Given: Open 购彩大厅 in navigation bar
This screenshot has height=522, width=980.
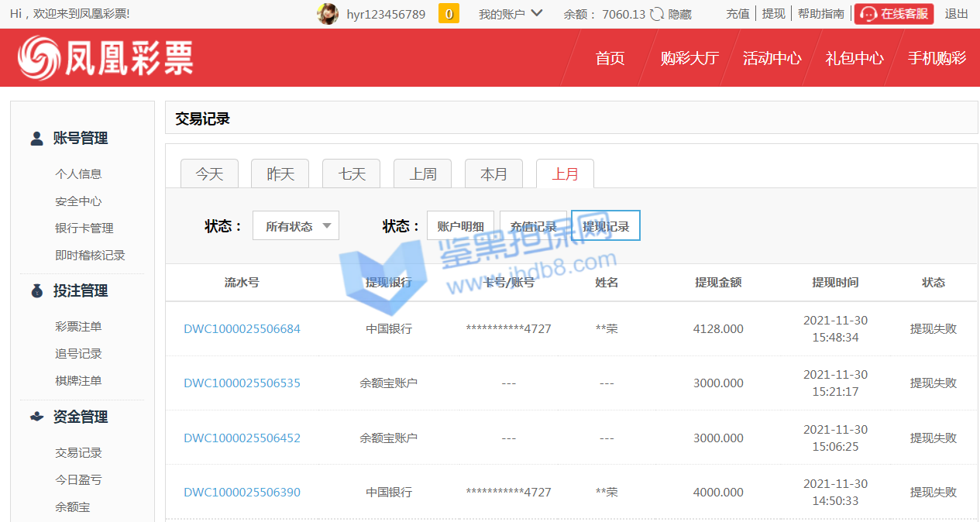Looking at the screenshot, I should tap(689, 58).
